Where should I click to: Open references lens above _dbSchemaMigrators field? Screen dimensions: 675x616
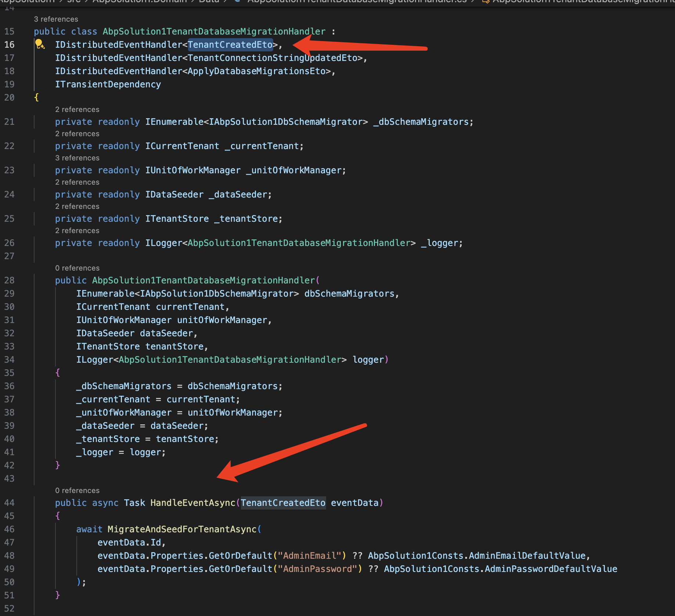77,109
